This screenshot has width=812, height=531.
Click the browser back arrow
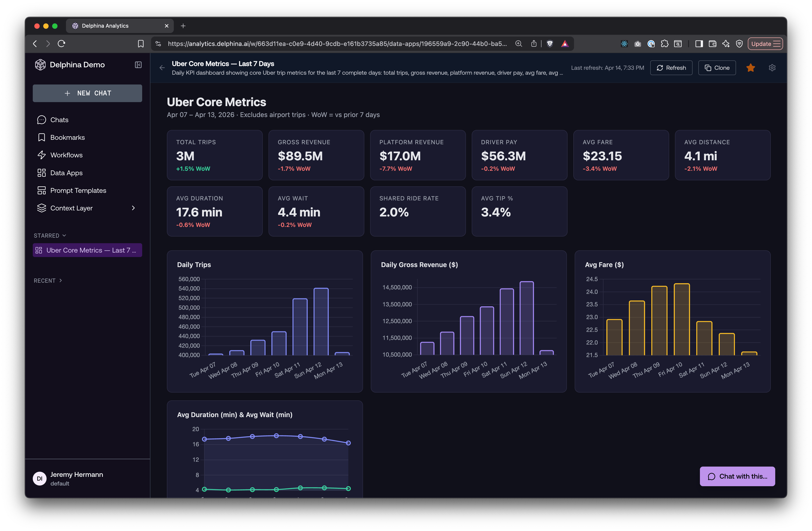coord(35,44)
